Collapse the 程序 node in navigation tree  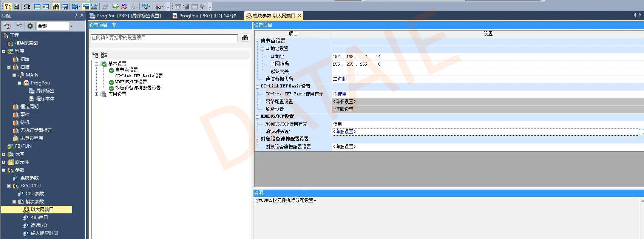[x=4, y=51]
